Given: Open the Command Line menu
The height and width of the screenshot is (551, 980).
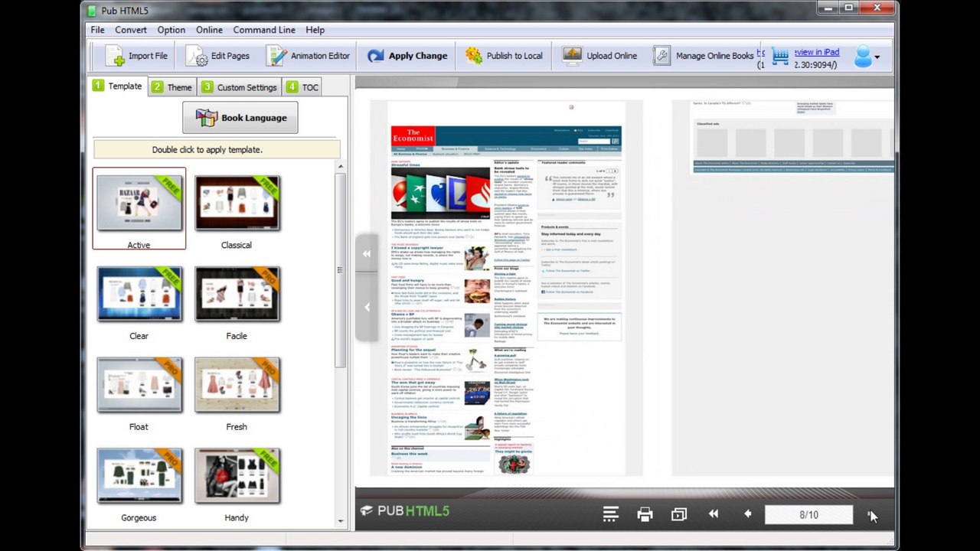Looking at the screenshot, I should point(264,30).
